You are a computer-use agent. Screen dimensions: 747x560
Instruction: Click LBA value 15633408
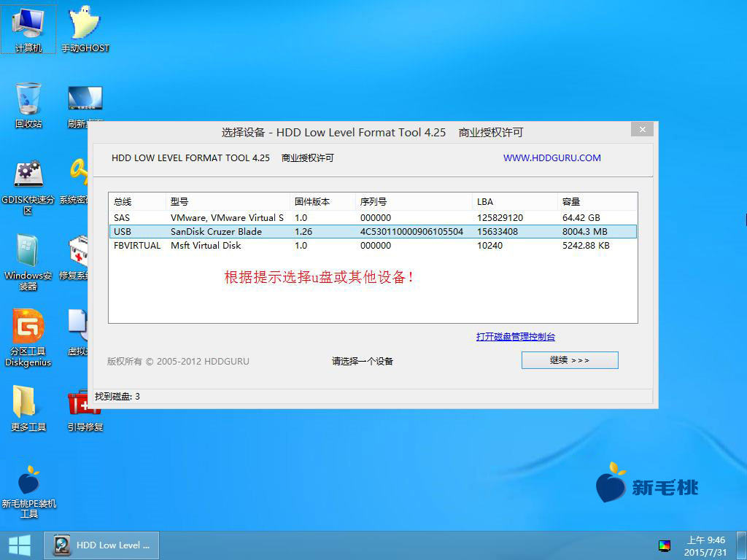[498, 232]
